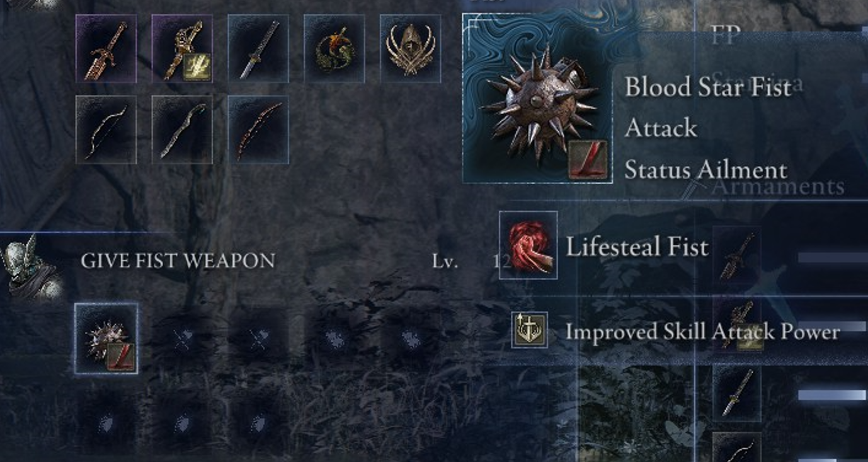Choose the katana in the top row

[258, 49]
